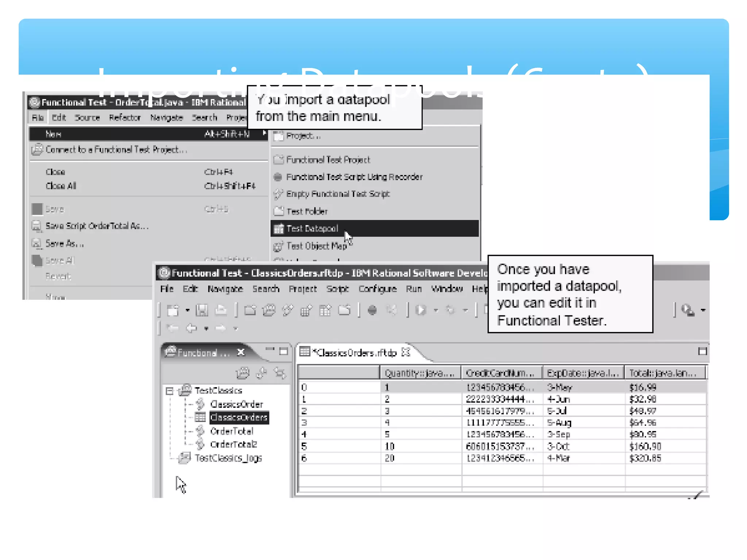Screen dimensions: 747x560
Task: Click the Save disk toolbar icon
Action: (202, 310)
